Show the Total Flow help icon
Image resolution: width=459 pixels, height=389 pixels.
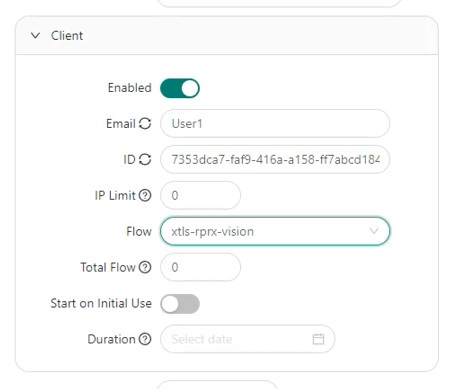click(x=145, y=267)
